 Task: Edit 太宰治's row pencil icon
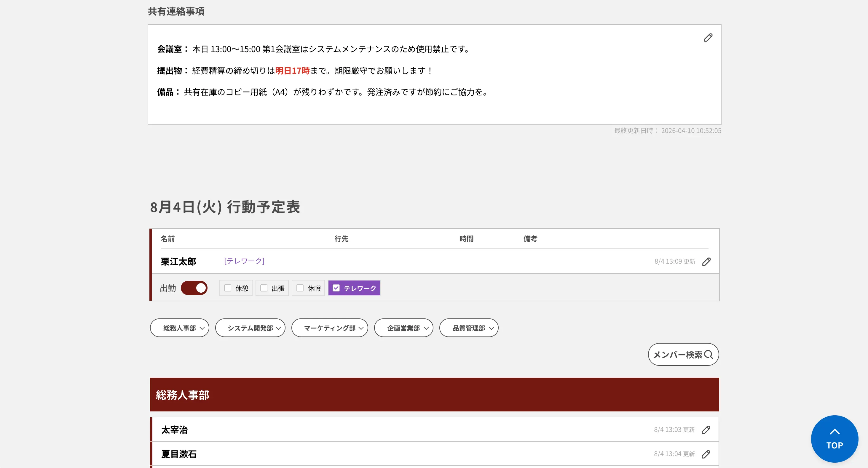(x=706, y=430)
